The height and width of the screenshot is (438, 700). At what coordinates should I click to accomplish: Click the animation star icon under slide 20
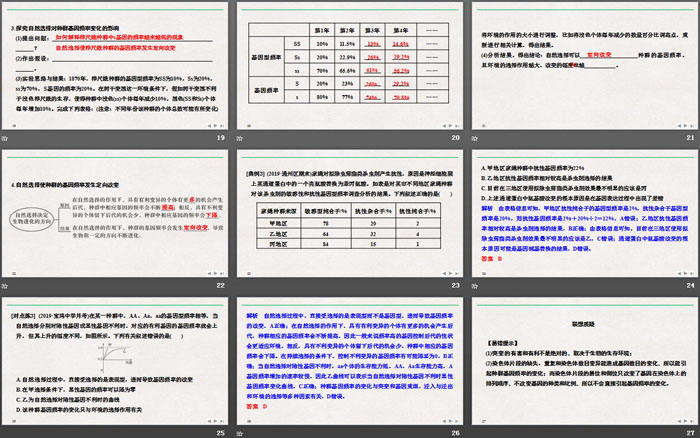pos(239,137)
